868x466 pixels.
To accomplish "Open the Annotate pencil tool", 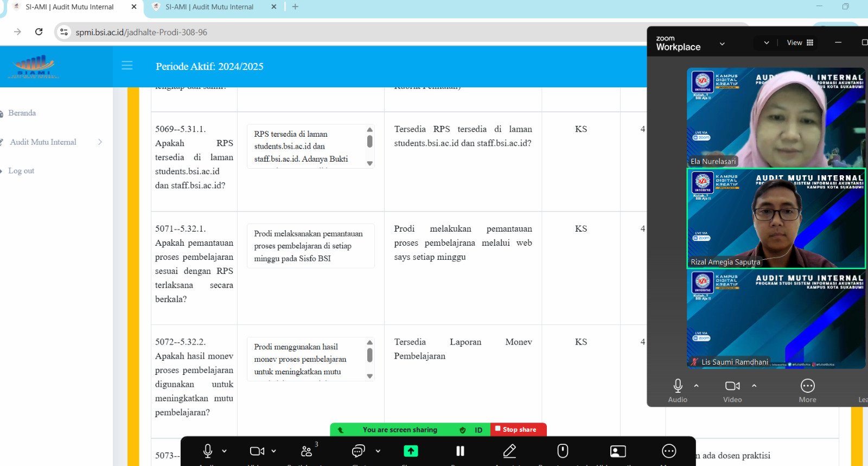I will click(509, 451).
